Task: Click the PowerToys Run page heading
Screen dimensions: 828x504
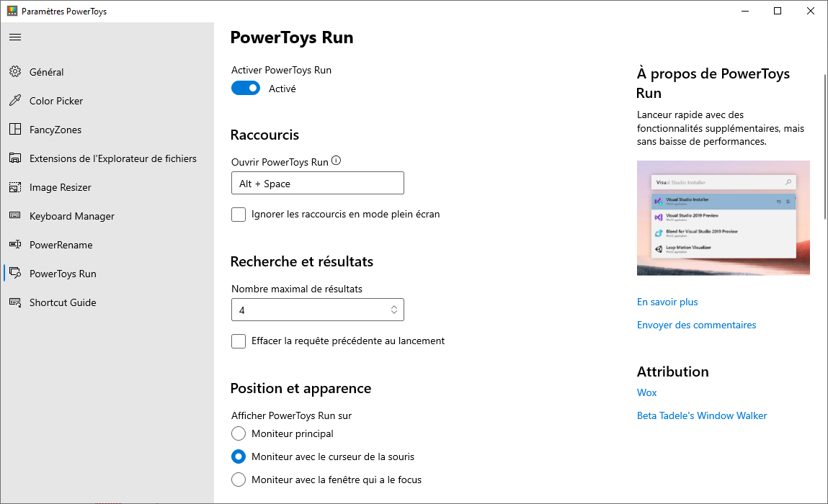Action: pos(292,37)
